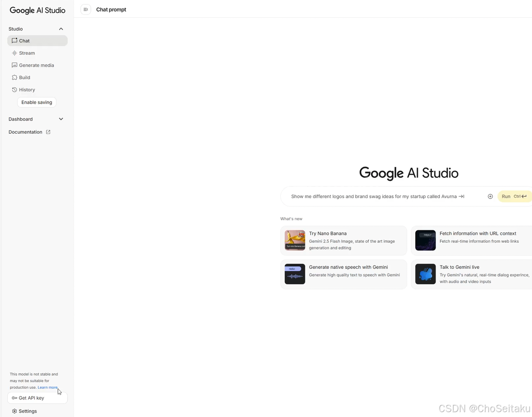Open Generate media in sidebar
Image resolution: width=532 pixels, height=417 pixels.
pos(37,65)
